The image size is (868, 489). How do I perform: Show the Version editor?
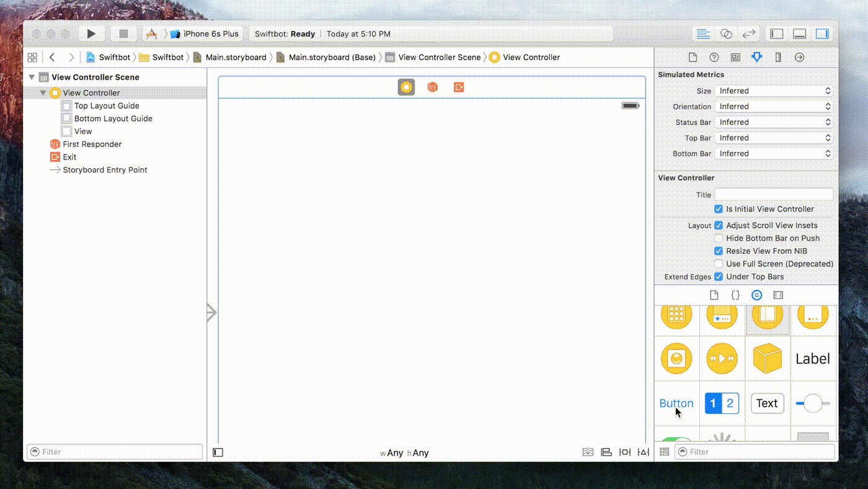(x=749, y=34)
